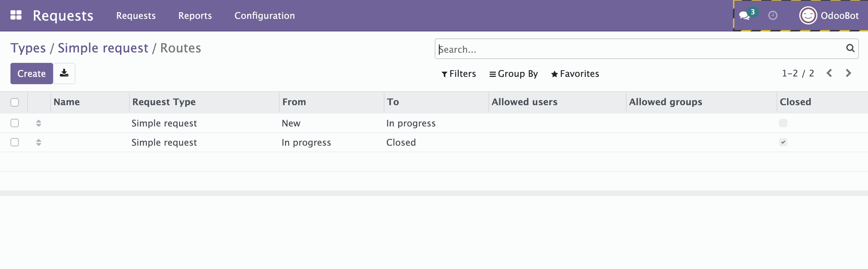Go back to Types breadcrumb
This screenshot has width=868, height=269.
pyautogui.click(x=28, y=48)
